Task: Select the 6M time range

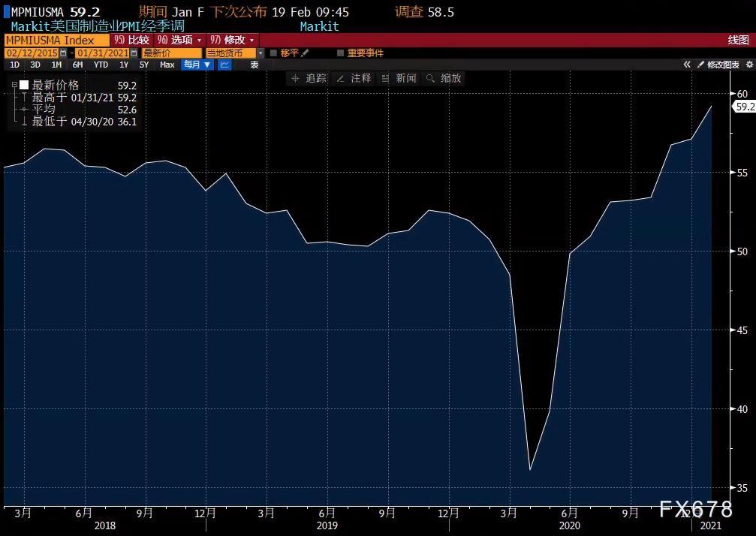Action: [77, 65]
